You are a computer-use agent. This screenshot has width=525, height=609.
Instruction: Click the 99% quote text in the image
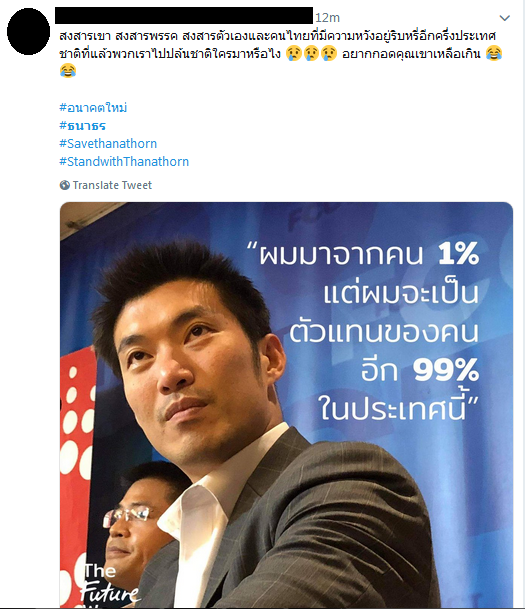click(445, 370)
